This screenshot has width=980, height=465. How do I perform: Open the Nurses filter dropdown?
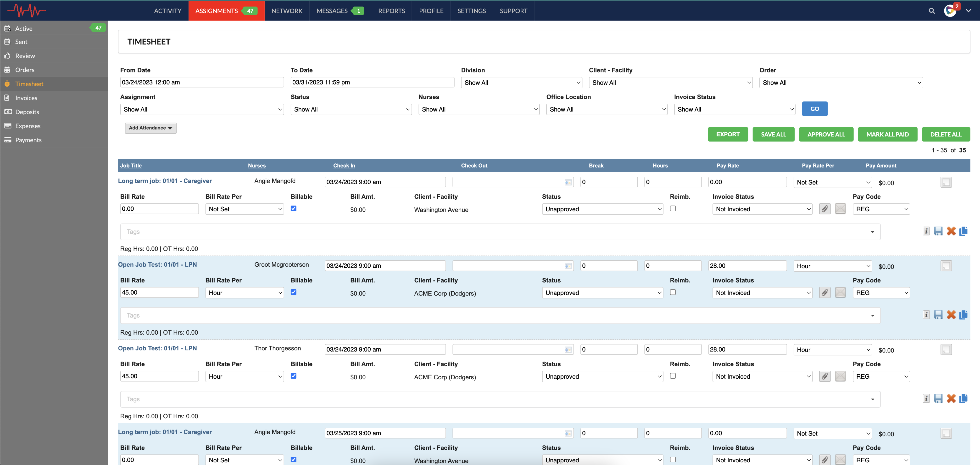point(479,110)
